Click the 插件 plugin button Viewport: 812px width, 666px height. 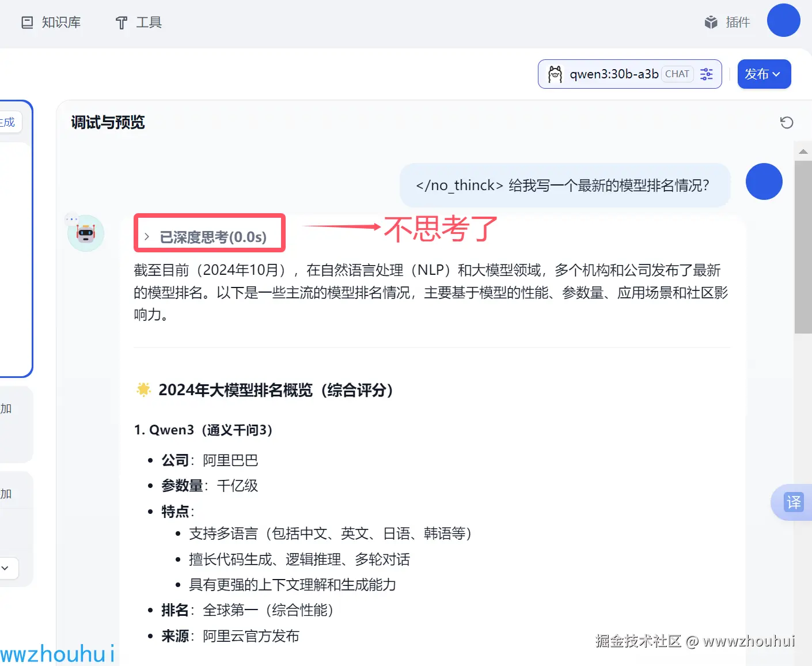[x=727, y=22]
